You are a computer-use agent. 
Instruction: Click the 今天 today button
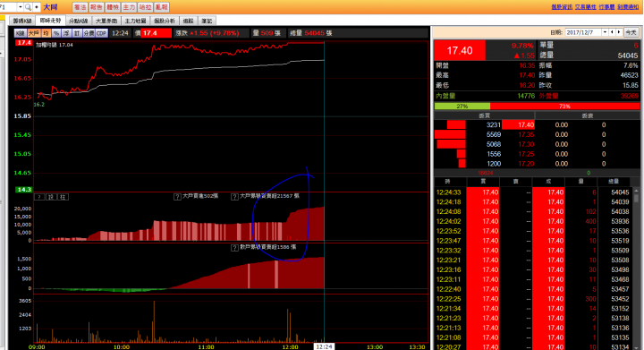point(631,32)
